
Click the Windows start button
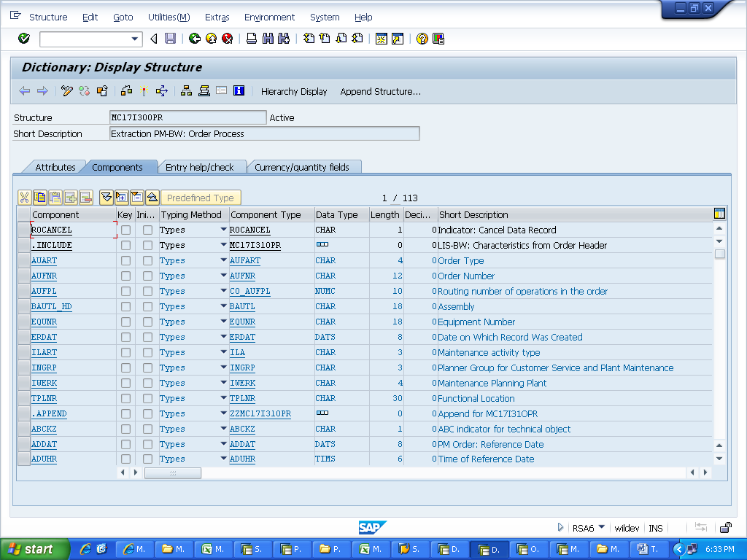(35, 549)
